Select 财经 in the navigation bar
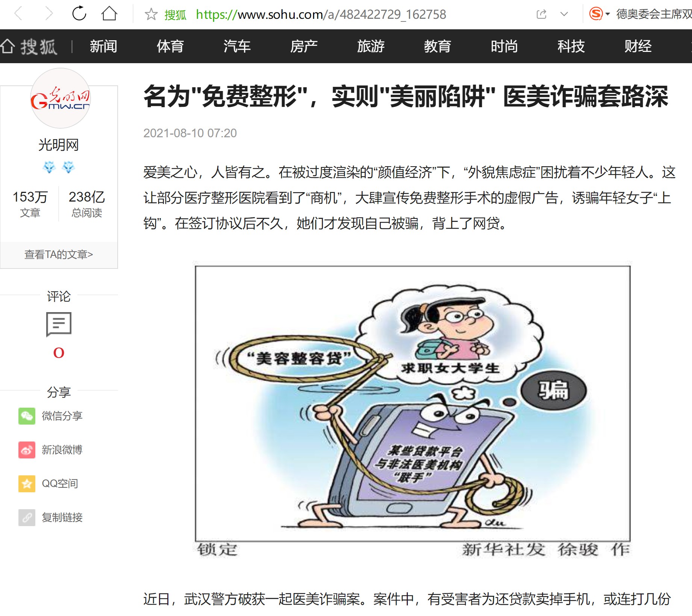The height and width of the screenshot is (616, 692). click(x=638, y=46)
